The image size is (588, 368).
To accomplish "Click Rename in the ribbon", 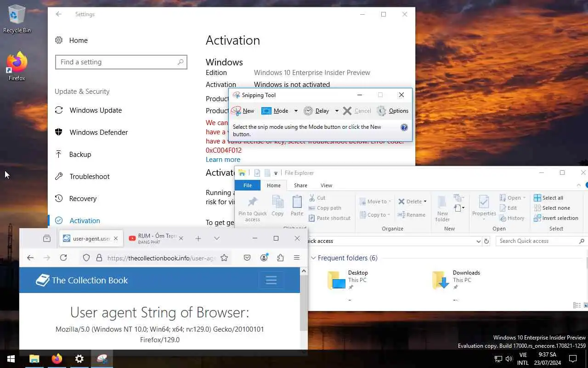I will (x=412, y=215).
